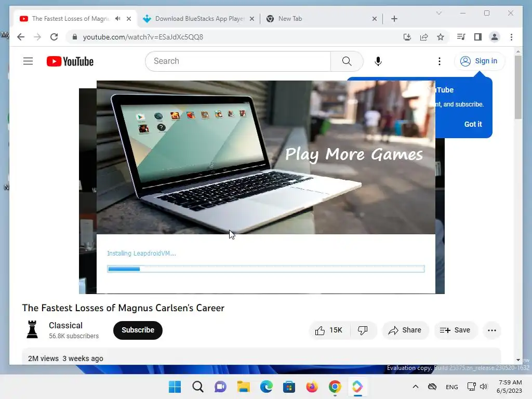Click the page vertical scrollbar thumb
This screenshot has width=532, height=399.
[518, 87]
